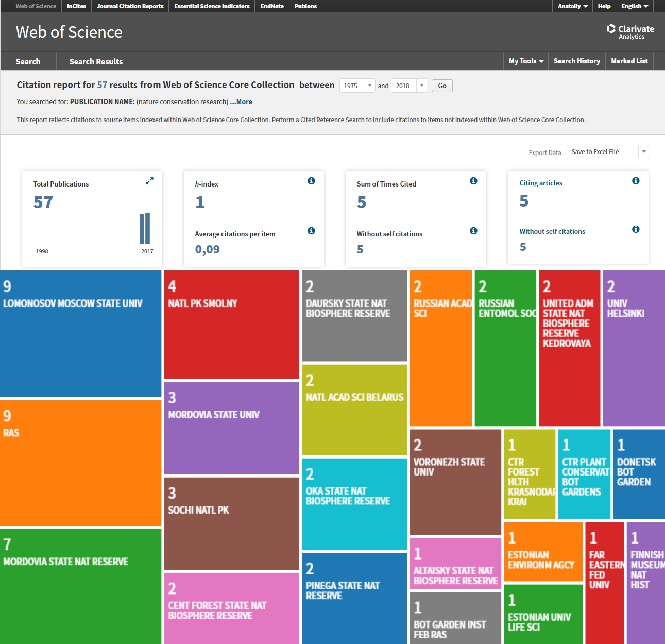Click the Clarivate Analytics logo
The height and width of the screenshot is (644, 665).
pos(630,31)
